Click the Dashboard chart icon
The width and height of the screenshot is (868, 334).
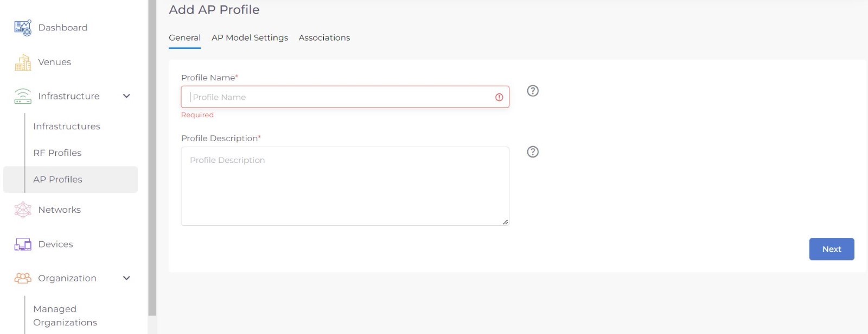point(23,28)
